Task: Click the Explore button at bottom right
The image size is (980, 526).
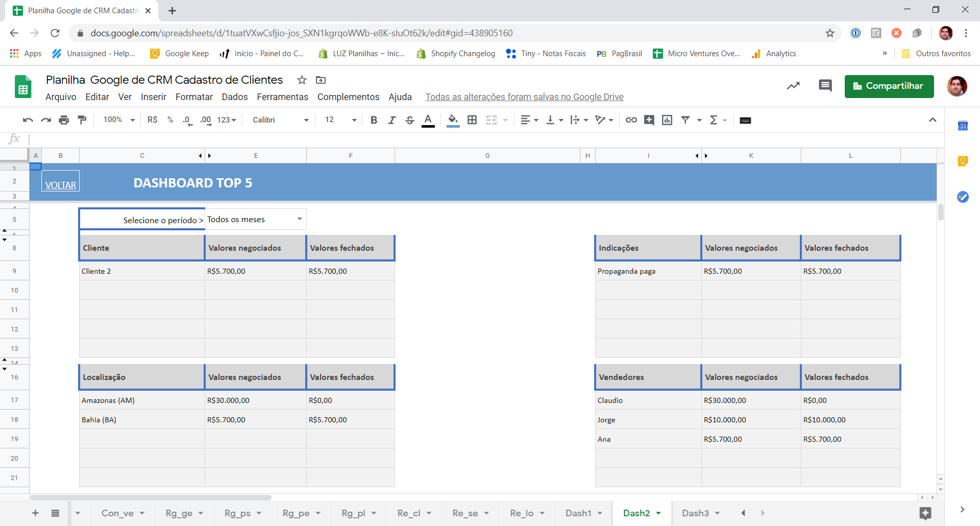Action: coord(925,513)
